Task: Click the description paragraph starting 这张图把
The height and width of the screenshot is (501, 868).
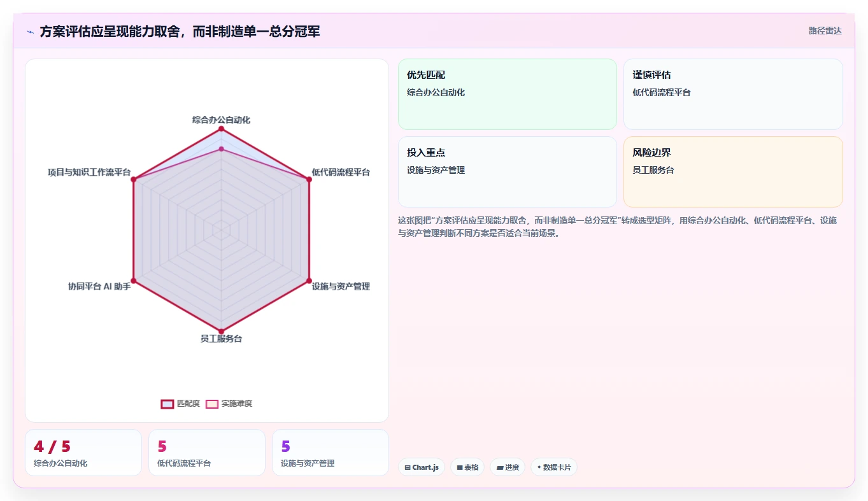Action: tap(618, 227)
